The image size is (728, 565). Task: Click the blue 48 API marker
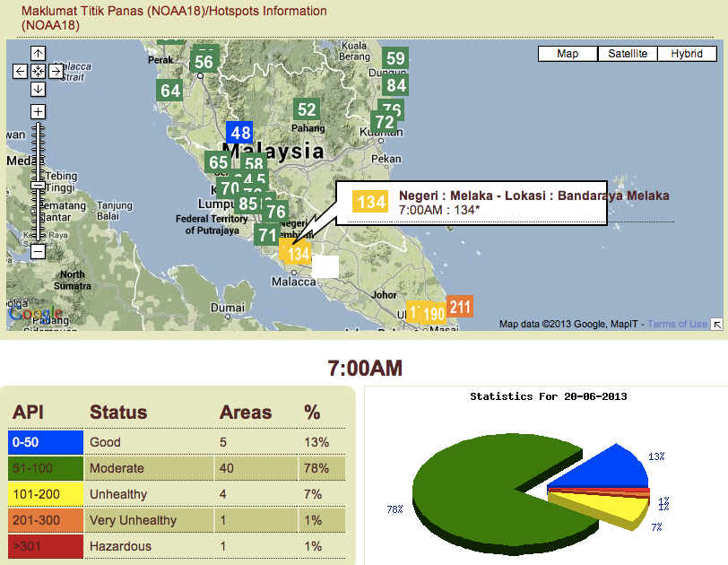coord(238,133)
